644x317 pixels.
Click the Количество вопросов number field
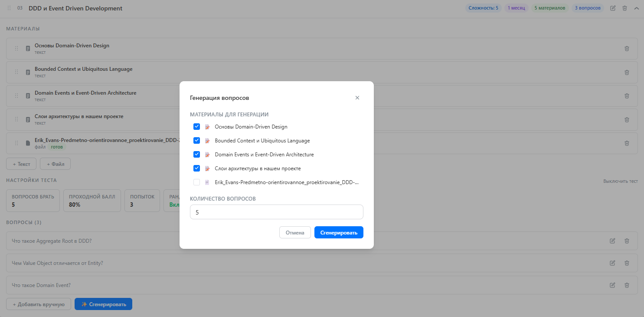[x=276, y=212]
